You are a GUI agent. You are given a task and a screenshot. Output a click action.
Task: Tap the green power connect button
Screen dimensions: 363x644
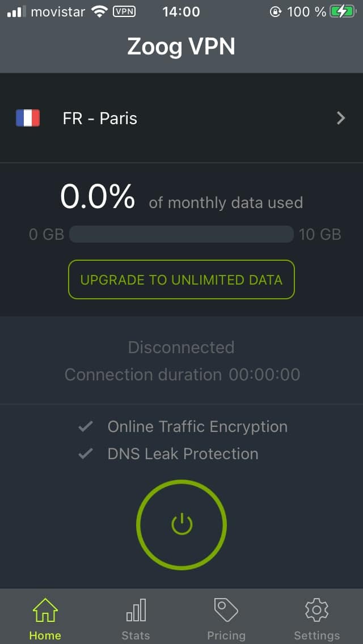tap(181, 524)
